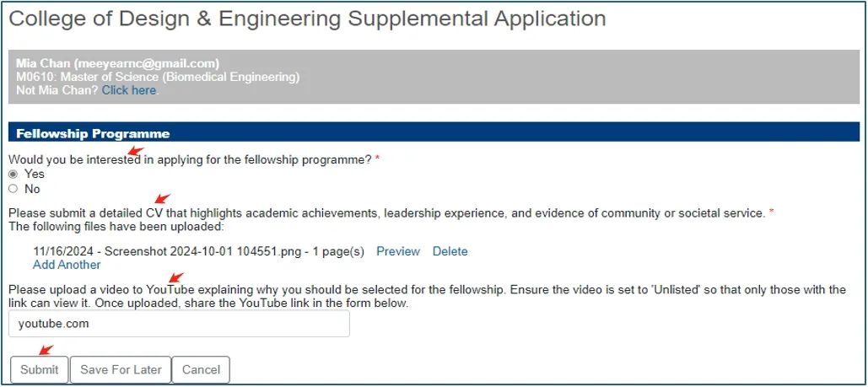
Task: Click the red arrow above Submit
Action: point(46,350)
